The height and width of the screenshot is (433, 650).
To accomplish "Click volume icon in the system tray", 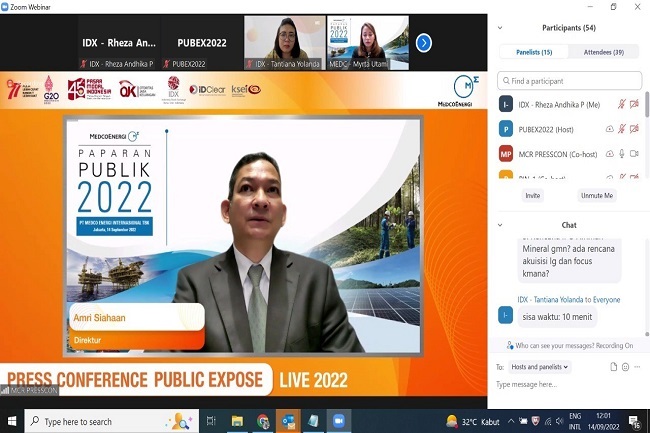I will click(x=559, y=421).
